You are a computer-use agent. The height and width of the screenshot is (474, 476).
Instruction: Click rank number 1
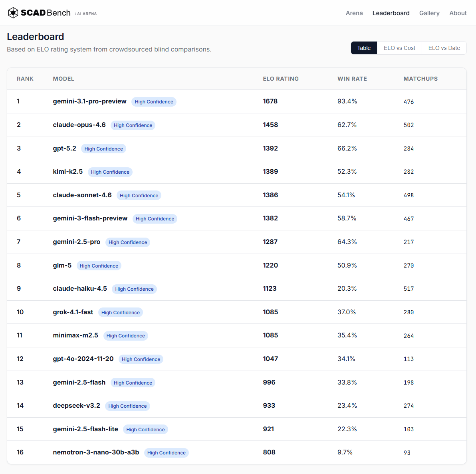click(18, 101)
